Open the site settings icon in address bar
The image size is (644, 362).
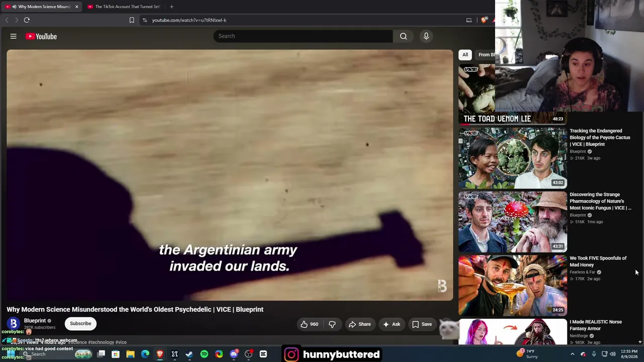(x=145, y=20)
